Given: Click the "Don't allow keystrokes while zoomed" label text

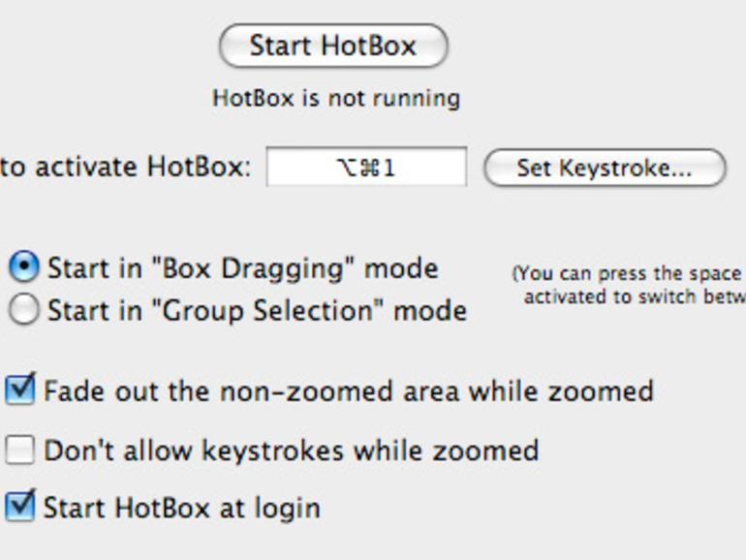Looking at the screenshot, I should (x=291, y=451).
